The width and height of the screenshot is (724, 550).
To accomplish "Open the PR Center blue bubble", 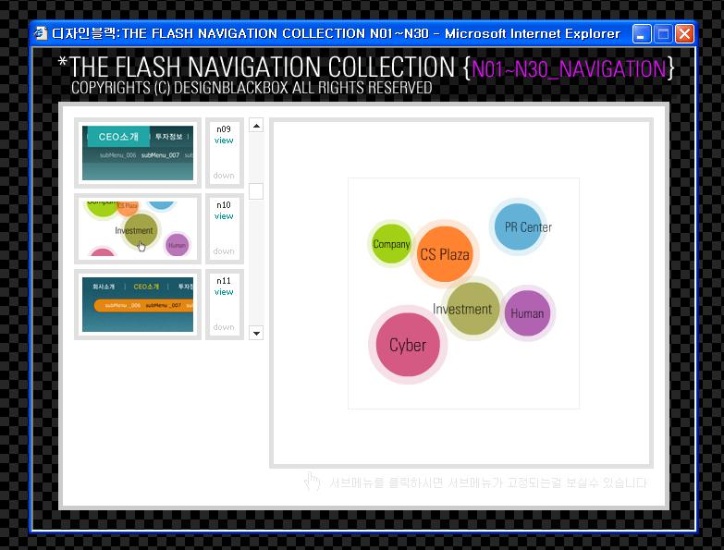I will (x=519, y=227).
